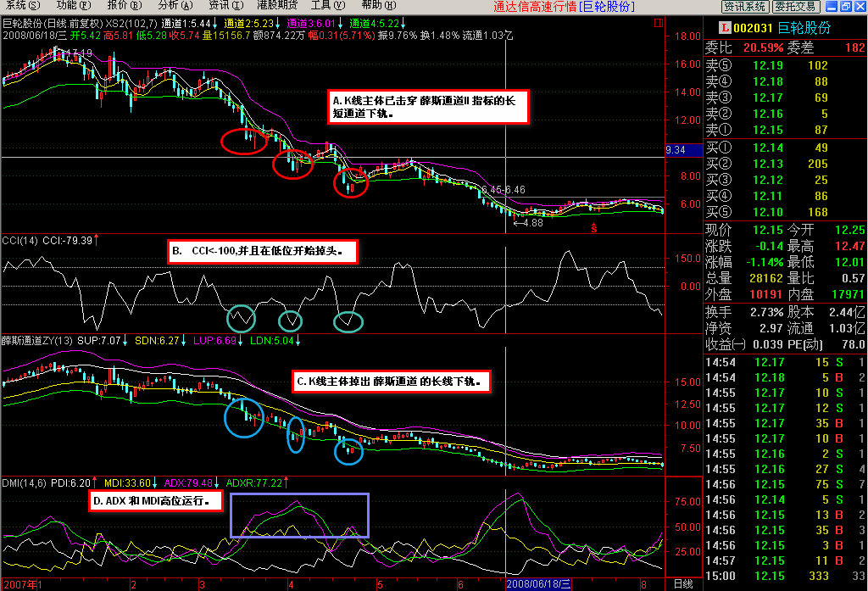Click the cyan down arrow after 通道1:5.44
868x591 pixels.
pos(216,22)
